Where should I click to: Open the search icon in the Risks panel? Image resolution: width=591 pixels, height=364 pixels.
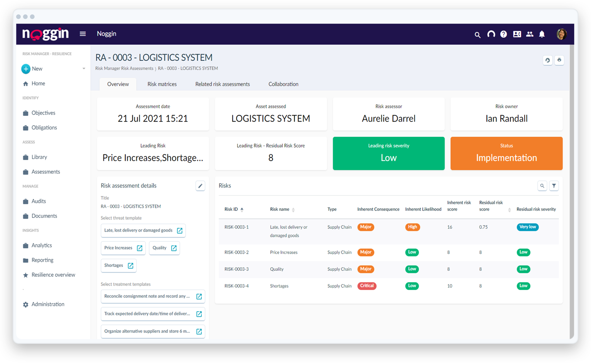coord(542,186)
